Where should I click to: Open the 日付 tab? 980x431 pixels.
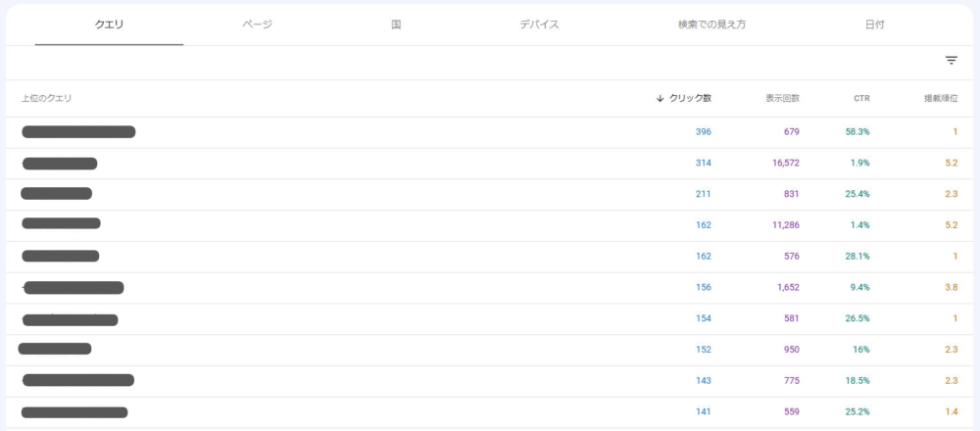(x=875, y=25)
